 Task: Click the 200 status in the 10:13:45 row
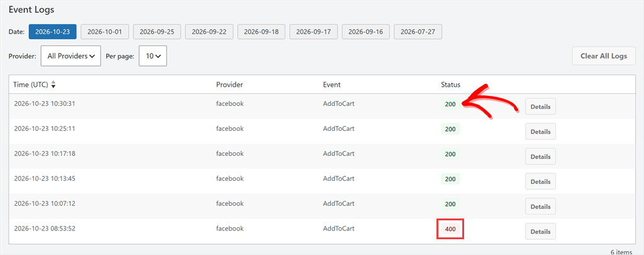tap(450, 179)
